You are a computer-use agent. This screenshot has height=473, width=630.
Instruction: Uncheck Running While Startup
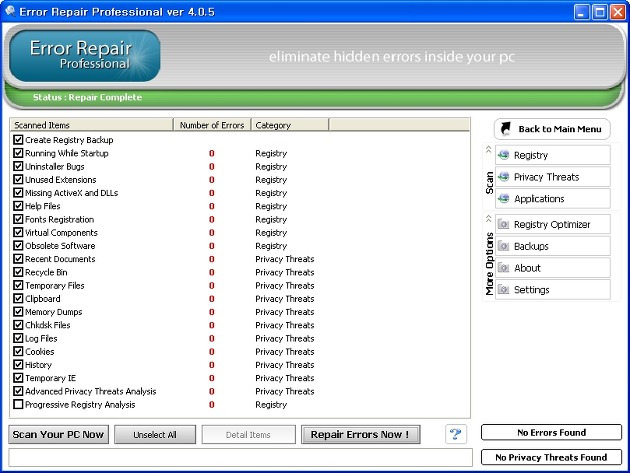(x=18, y=153)
